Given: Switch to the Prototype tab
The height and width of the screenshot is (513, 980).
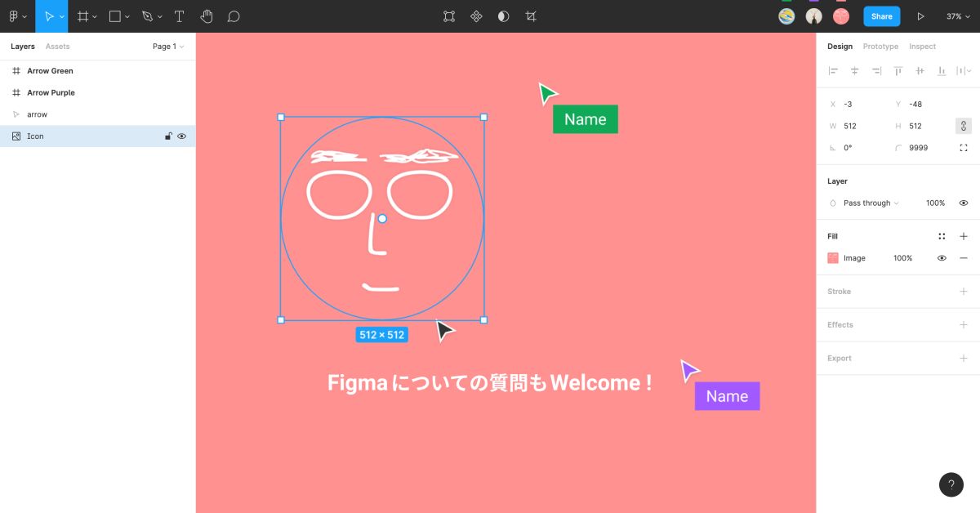Looking at the screenshot, I should (880, 47).
